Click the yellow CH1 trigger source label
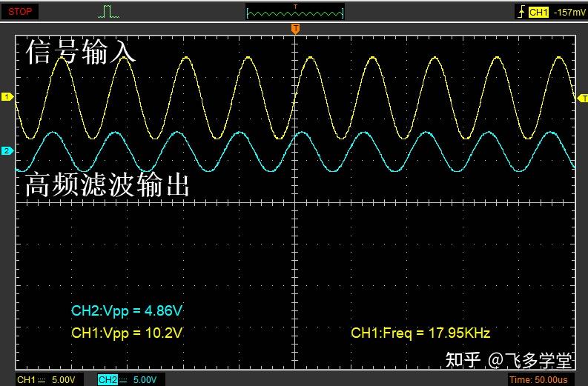Image resolution: width=588 pixels, height=386 pixels. click(x=538, y=13)
